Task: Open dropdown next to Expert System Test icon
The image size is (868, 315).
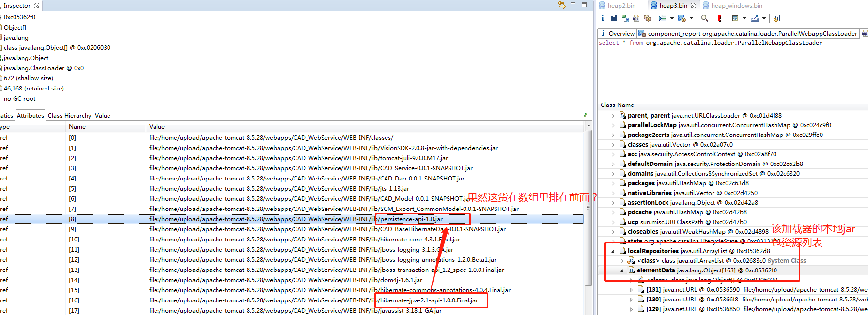Action: pos(672,18)
